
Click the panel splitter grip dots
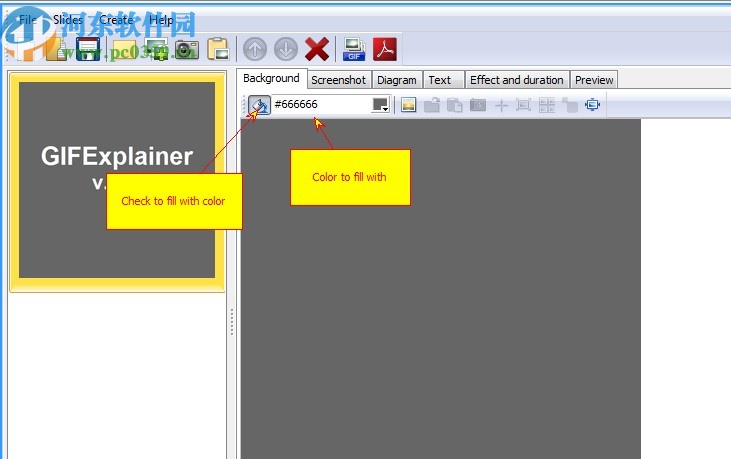coord(232,322)
